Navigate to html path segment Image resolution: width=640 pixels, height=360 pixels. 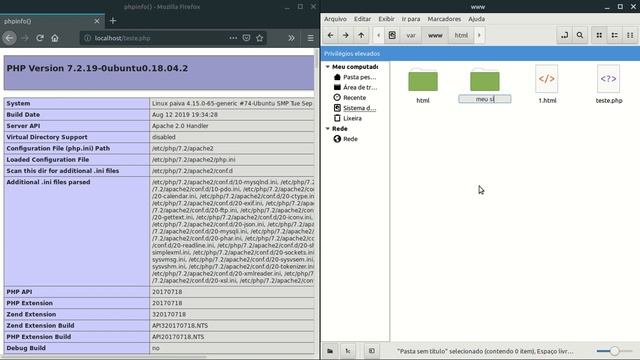(x=461, y=36)
